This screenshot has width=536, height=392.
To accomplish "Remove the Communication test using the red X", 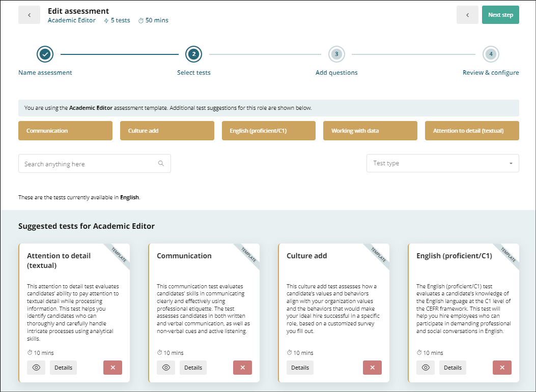I will (242, 367).
